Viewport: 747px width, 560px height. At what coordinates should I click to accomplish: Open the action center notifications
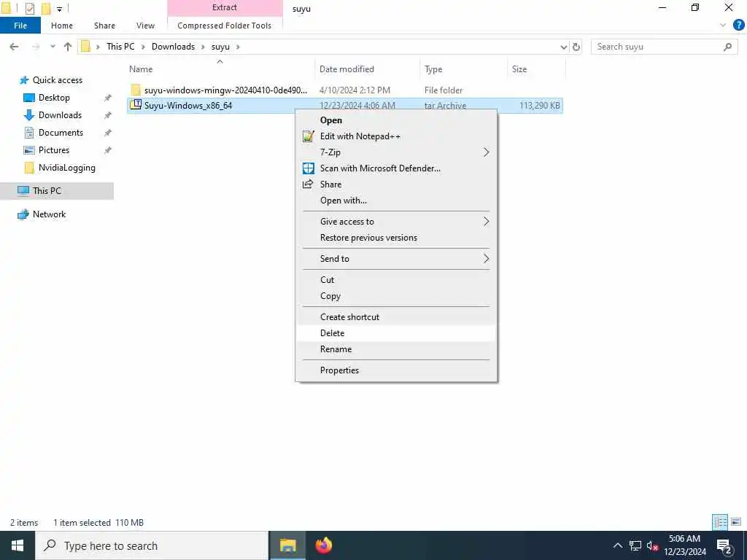point(724,545)
